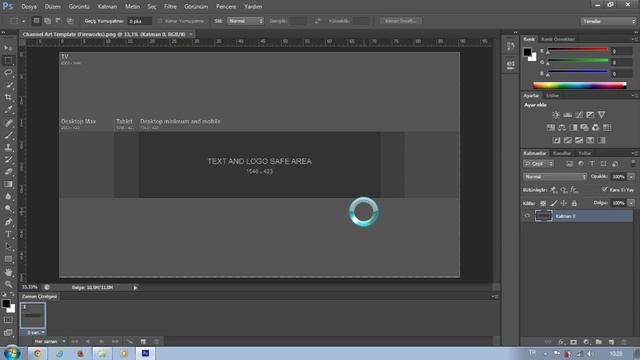Screen dimensions: 640x360
Task: Select the Path Selection tool
Action: (x=8, y=247)
